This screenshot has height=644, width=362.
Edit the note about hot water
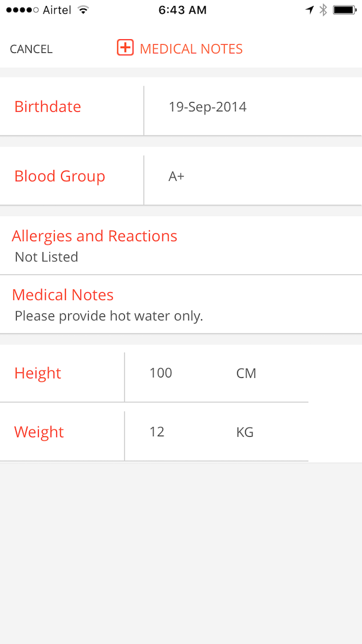tap(181, 304)
